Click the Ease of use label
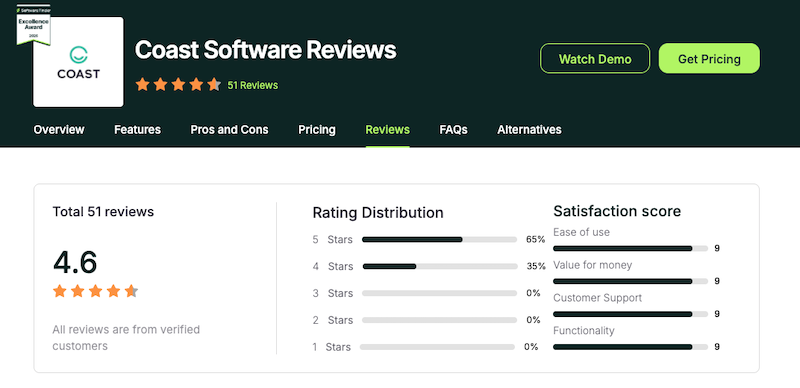The height and width of the screenshot is (388, 800). click(581, 232)
